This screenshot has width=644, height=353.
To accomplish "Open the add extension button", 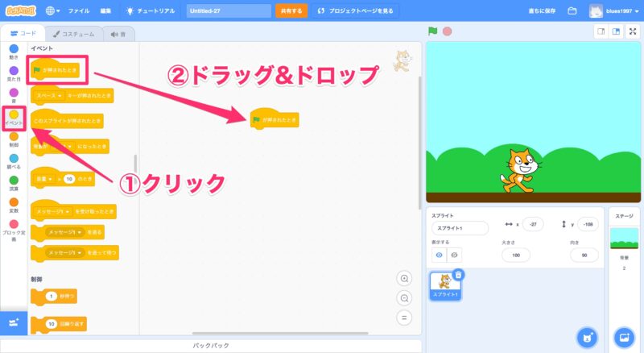I will [14, 322].
